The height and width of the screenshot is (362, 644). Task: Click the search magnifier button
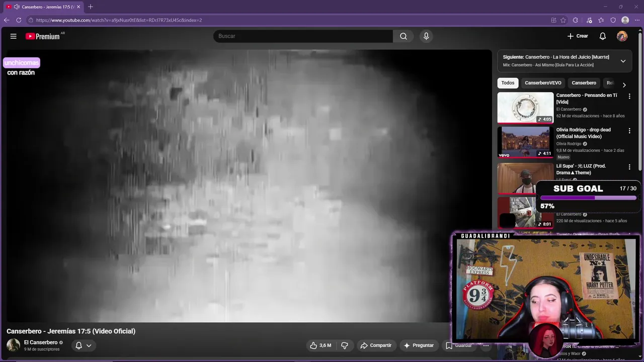404,36
